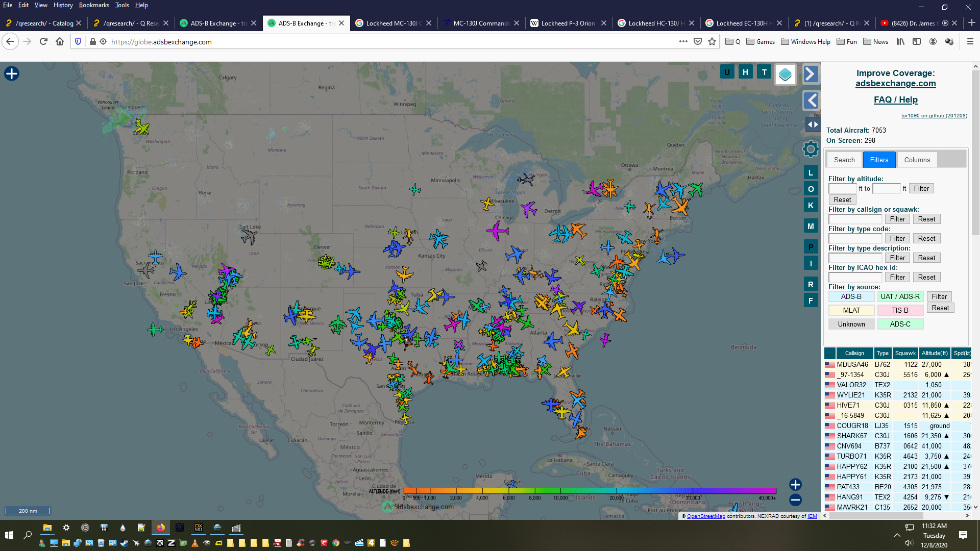Open the adsbexchange.com coverage link
Viewport: 980px width, 551px height.
click(x=895, y=84)
